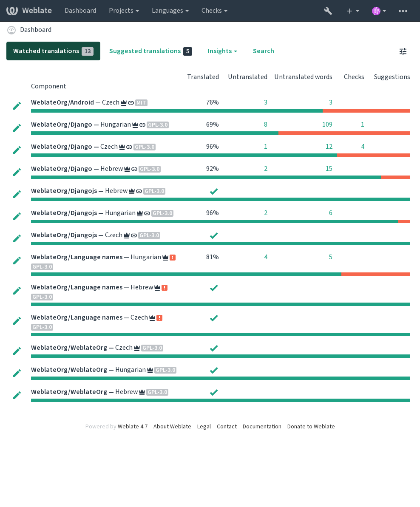This screenshot has height=507, width=420.
Task: Open dashboard settings sliders icon
Action: tap(403, 51)
